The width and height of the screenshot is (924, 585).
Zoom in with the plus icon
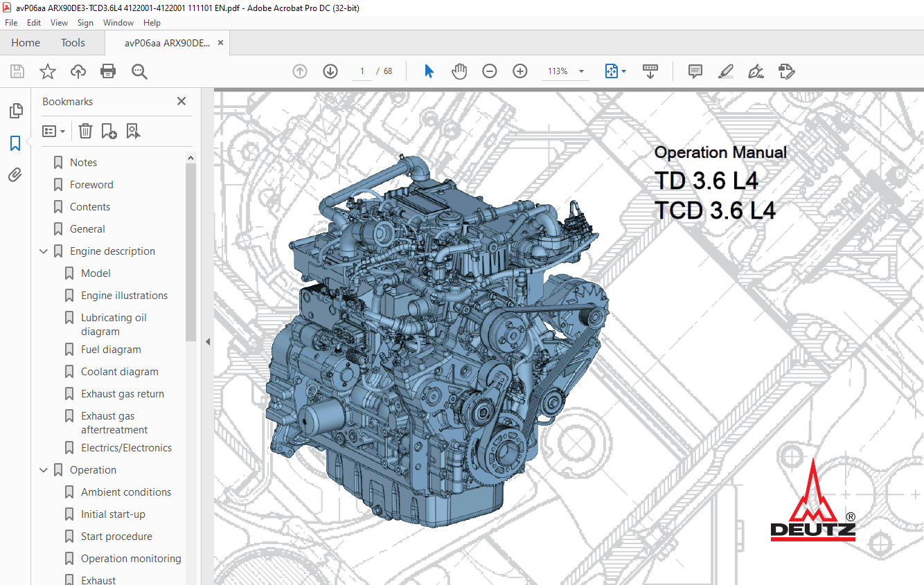[x=520, y=71]
